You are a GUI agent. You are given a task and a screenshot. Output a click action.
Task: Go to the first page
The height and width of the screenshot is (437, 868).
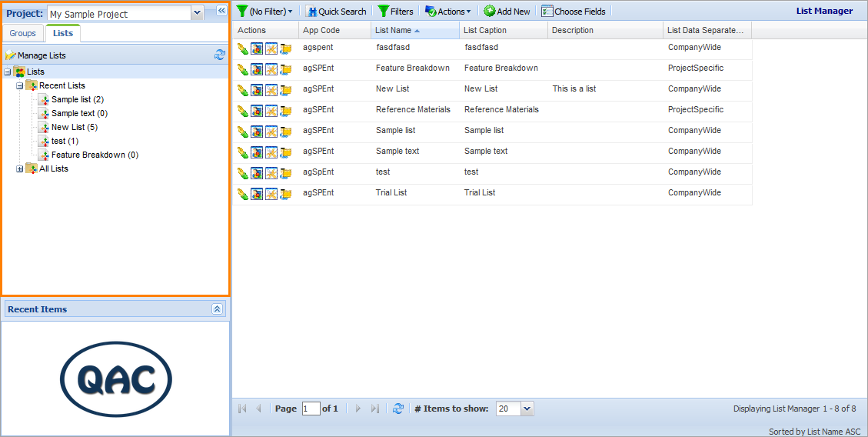click(x=242, y=409)
